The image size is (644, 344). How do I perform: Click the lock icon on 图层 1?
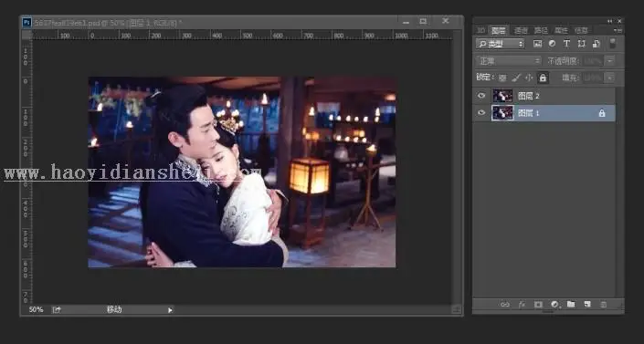(x=602, y=113)
